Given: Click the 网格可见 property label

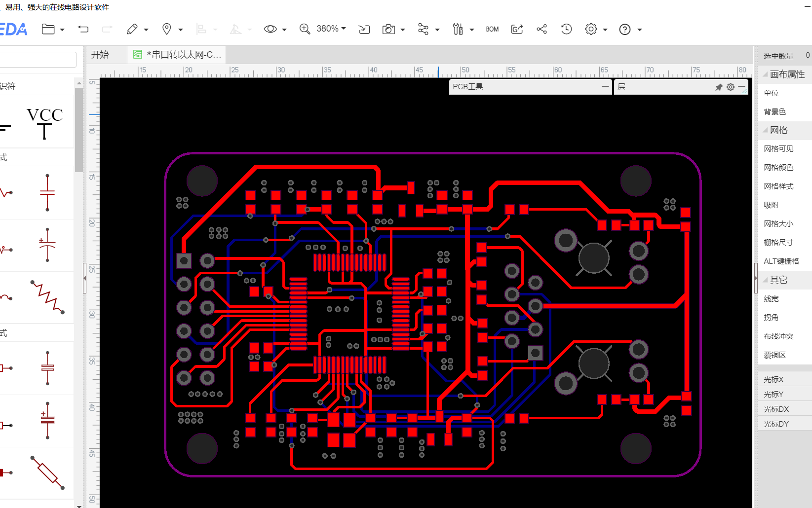Looking at the screenshot, I should 778,148.
